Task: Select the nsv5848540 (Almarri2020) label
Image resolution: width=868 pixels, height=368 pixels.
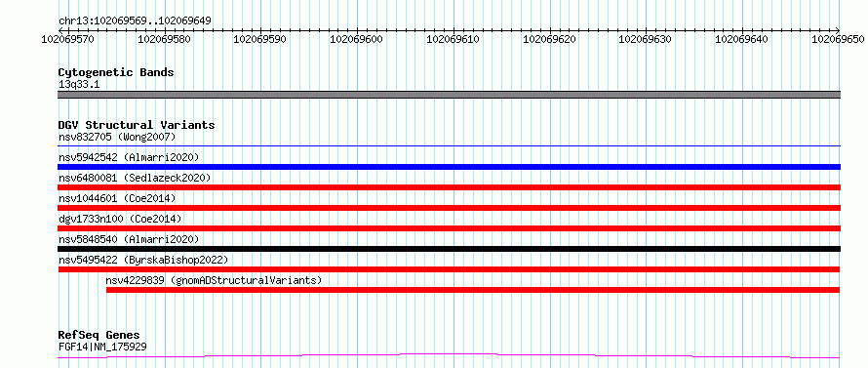Action: (x=129, y=239)
